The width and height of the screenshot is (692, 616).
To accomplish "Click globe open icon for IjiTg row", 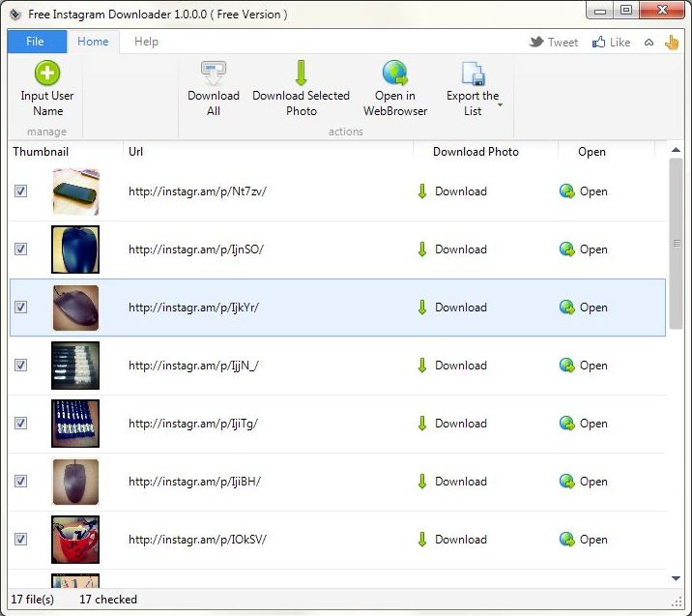I will (567, 423).
